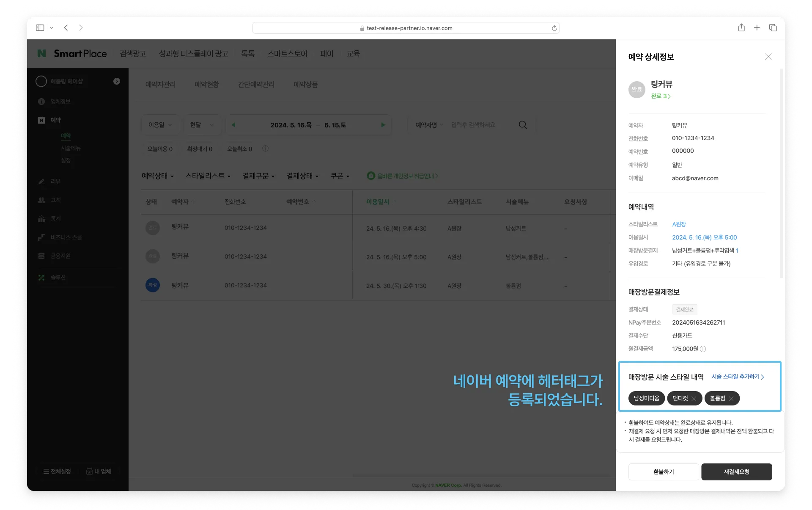Click the info icon next to 175,000원
The height and width of the screenshot is (510, 812).
coord(703,349)
